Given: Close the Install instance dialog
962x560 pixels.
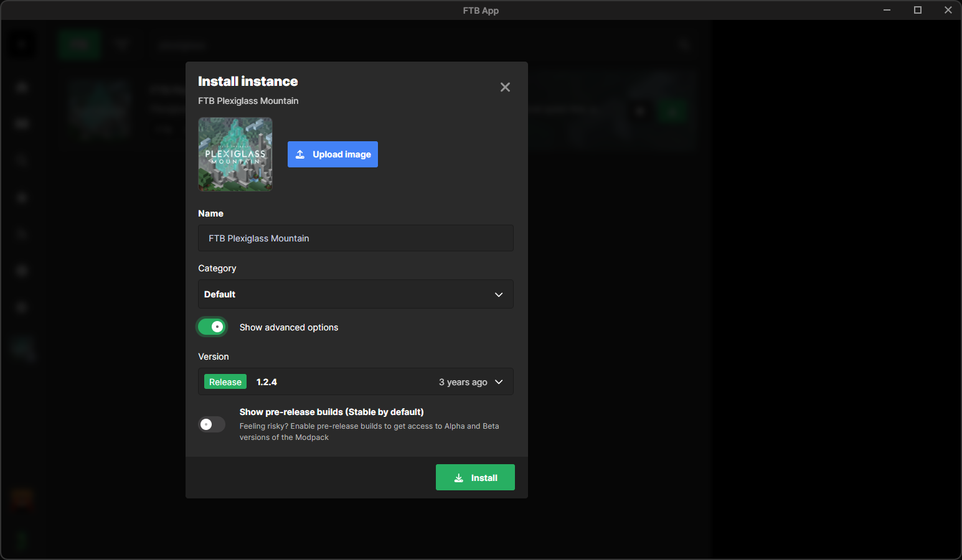Looking at the screenshot, I should click(x=505, y=87).
